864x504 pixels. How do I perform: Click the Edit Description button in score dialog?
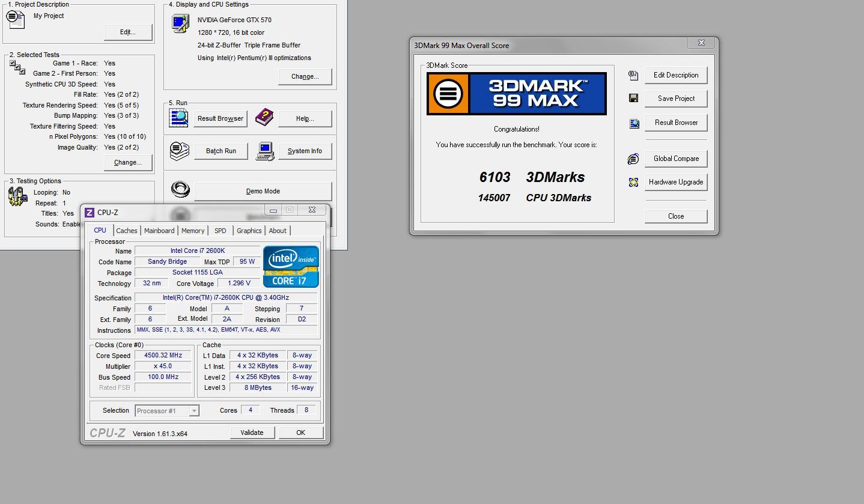[676, 75]
